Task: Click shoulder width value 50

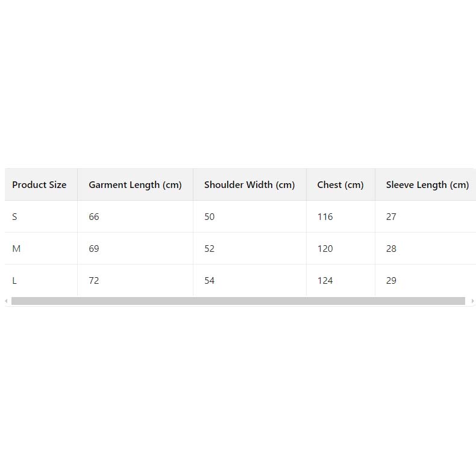Action: [209, 217]
